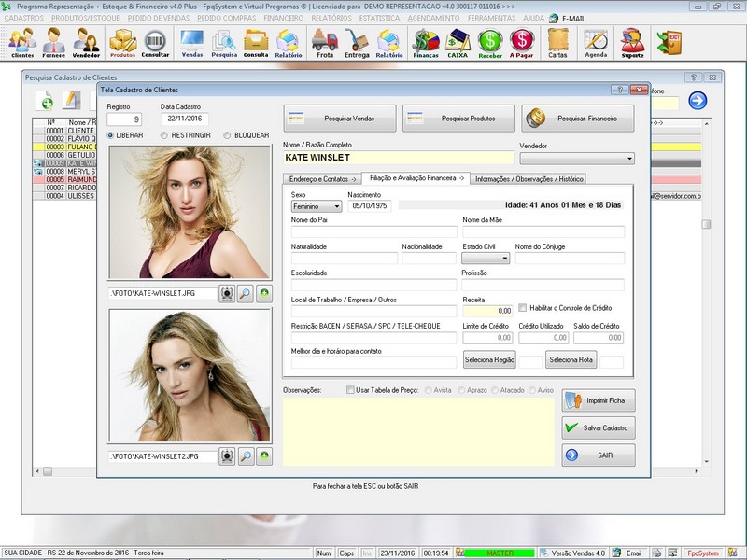Open the Cartas scroll icon

point(557,42)
